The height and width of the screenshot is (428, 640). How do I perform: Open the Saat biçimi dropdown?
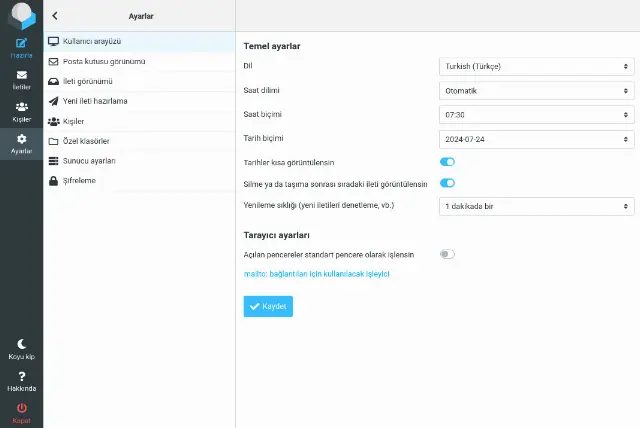click(536, 115)
